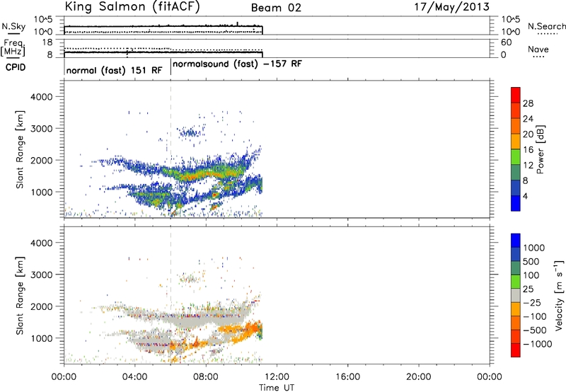This screenshot has width=566, height=392.
Task: Click the 'King Salmon (fitACF)' title
Action: 132,7
